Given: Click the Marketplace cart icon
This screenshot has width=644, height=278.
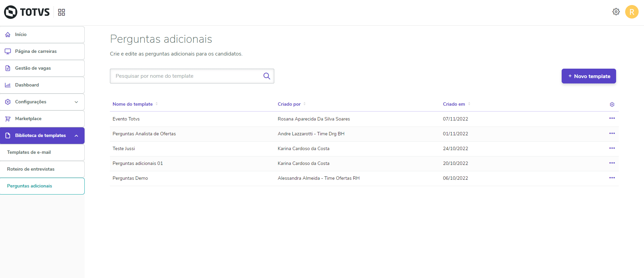Looking at the screenshot, I should click(8, 119).
